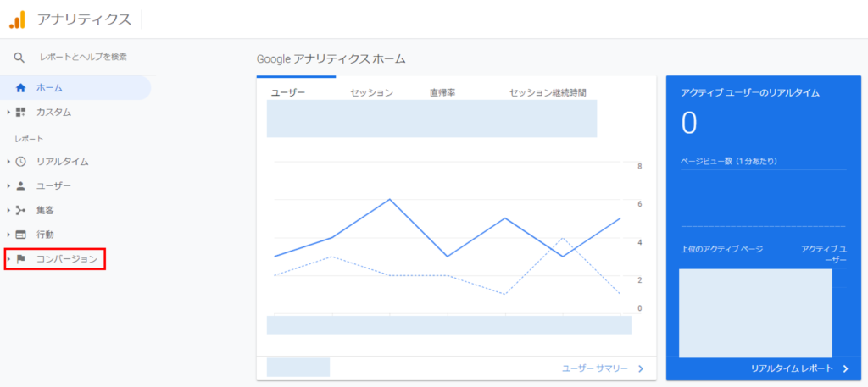
Task: Open the ホーム menu item
Action: [75, 87]
